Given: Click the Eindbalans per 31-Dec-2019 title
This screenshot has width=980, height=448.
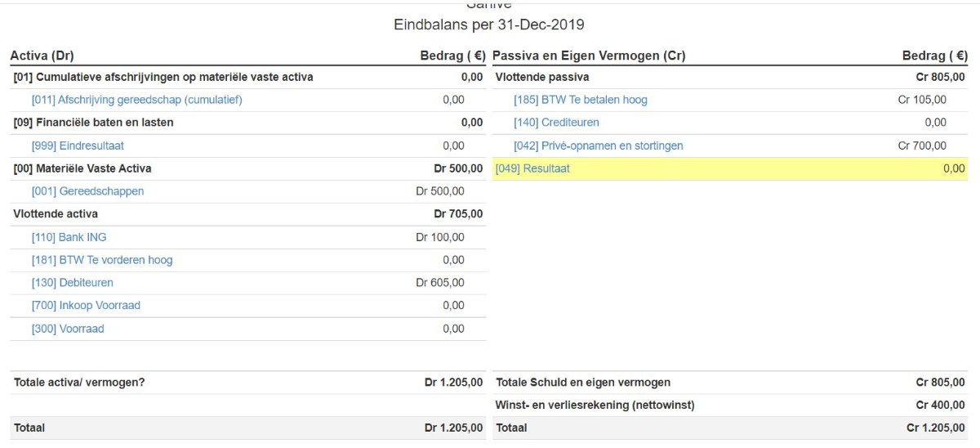Looking at the screenshot, I should click(x=488, y=25).
